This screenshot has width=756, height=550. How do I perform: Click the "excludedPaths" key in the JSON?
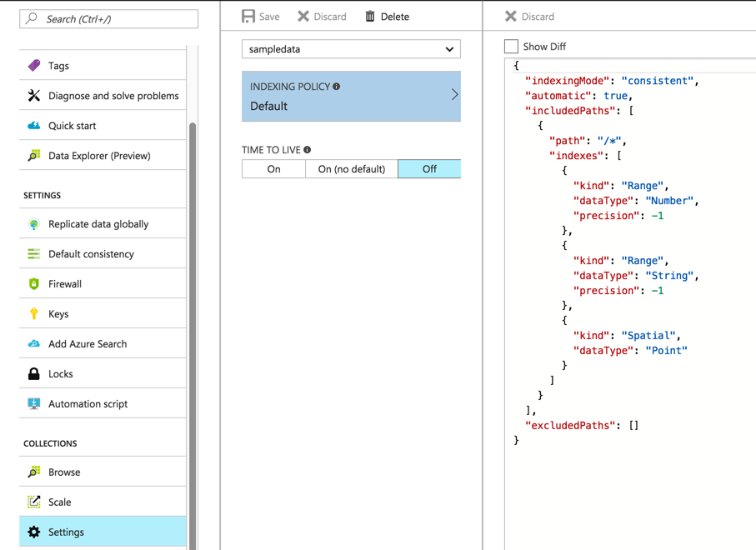(x=570, y=425)
